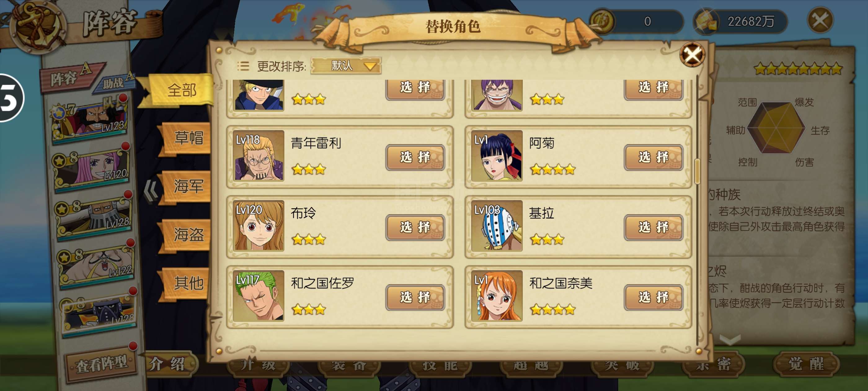Screen dimensions: 868x391
Task: Expand details with the down chevron arrow
Action: 730,339
